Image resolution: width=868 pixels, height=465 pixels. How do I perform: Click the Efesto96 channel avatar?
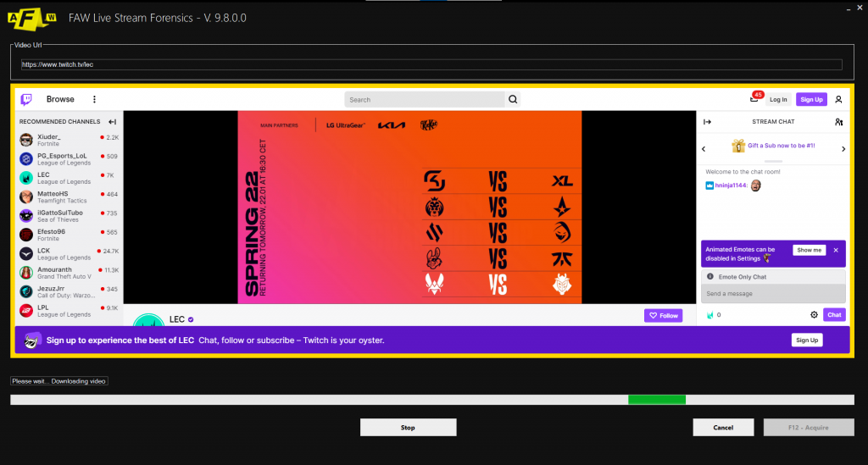(x=26, y=235)
